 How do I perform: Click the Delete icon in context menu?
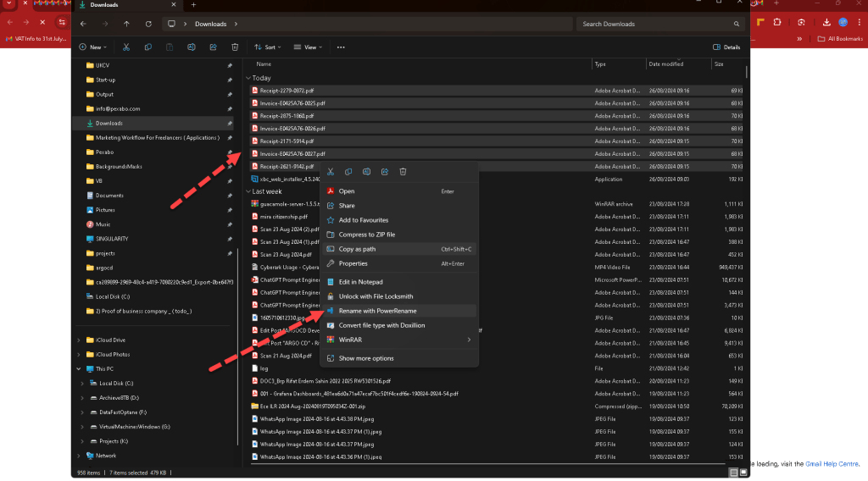point(403,171)
